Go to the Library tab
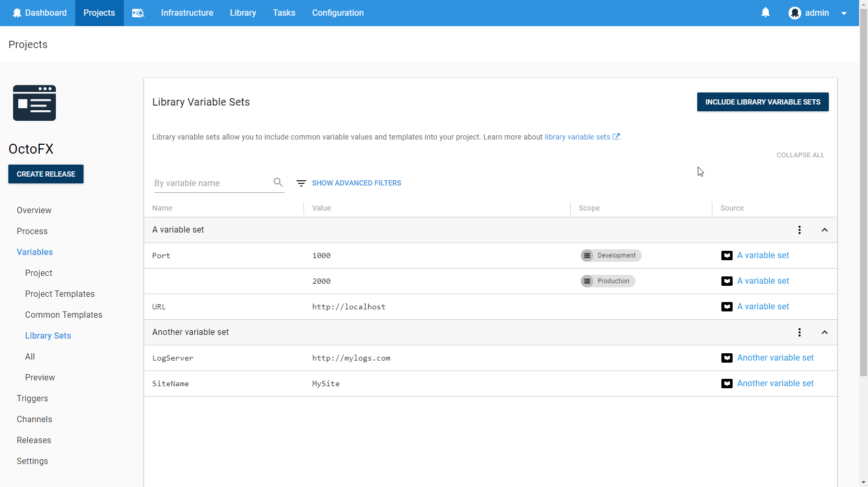 [x=243, y=13]
